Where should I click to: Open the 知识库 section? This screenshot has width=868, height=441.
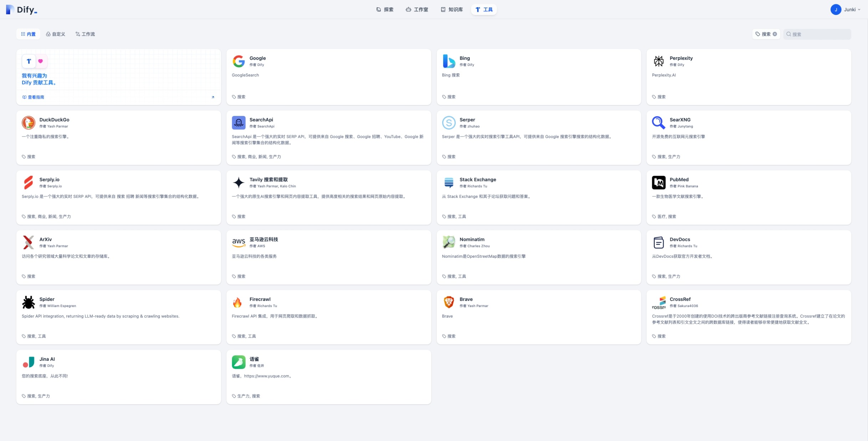[451, 10]
